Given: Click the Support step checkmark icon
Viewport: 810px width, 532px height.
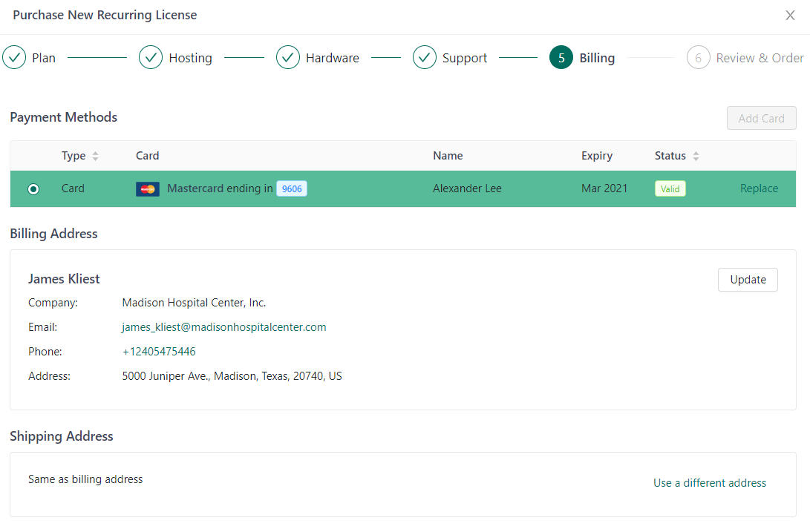Looking at the screenshot, I should pos(425,58).
